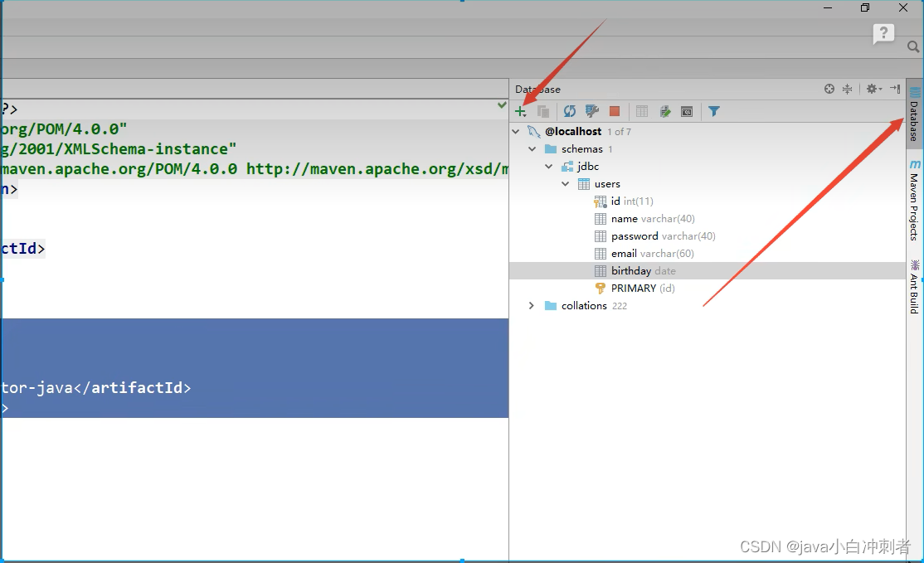The height and width of the screenshot is (563, 924).
Task: Click the schemas folder icon
Action: tap(551, 148)
